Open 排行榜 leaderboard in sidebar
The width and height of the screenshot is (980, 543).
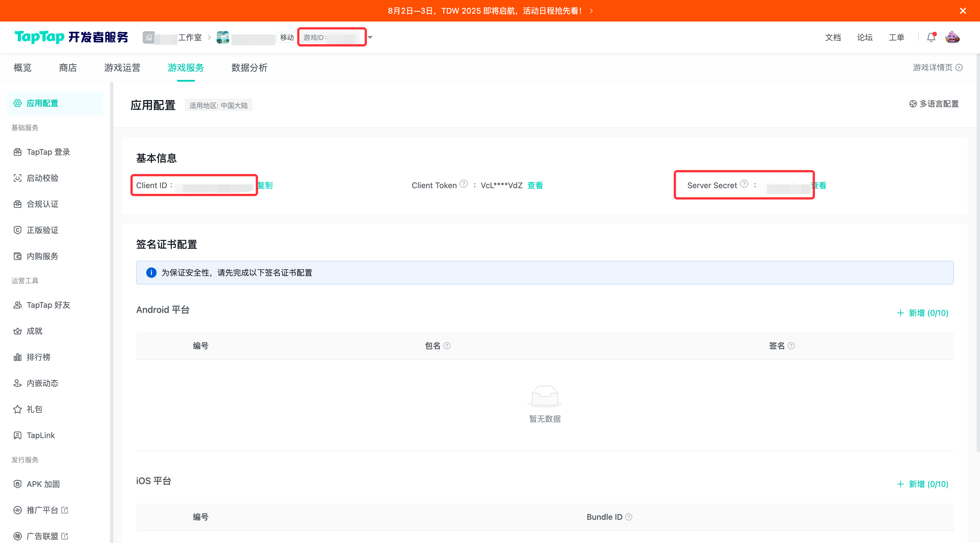(x=38, y=357)
